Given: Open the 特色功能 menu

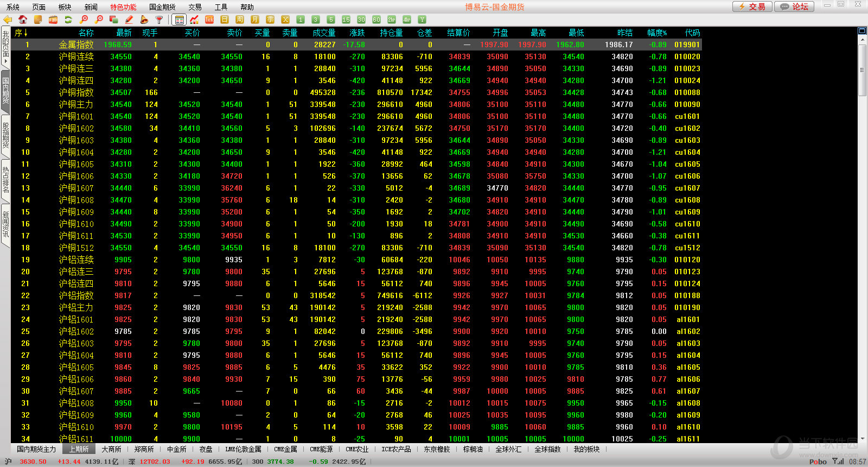Looking at the screenshot, I should 124,7.
